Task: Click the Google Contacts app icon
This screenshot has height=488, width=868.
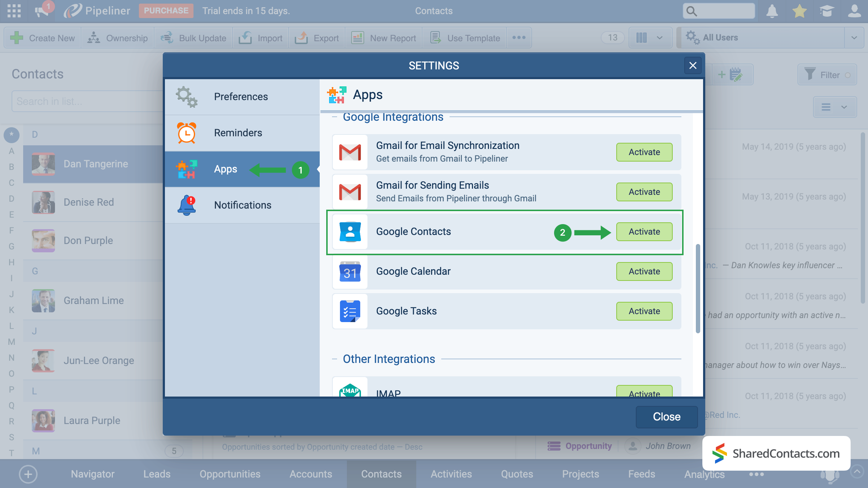Action: (350, 232)
